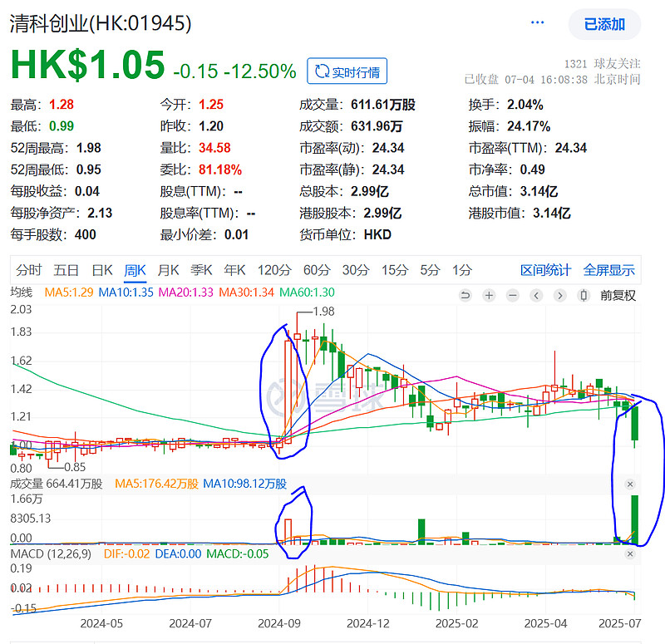This screenshot has height=644, width=665.
Task: Move the chart left with the left chevron
Action: point(536,295)
